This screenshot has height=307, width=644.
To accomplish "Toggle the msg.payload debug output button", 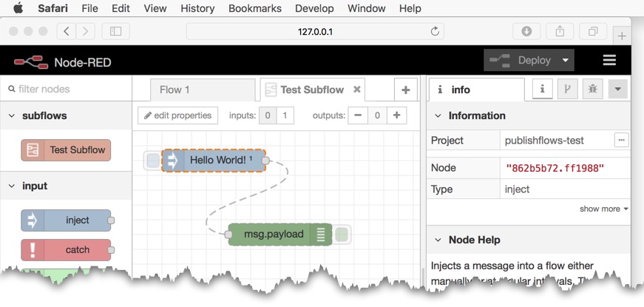I will click(342, 235).
